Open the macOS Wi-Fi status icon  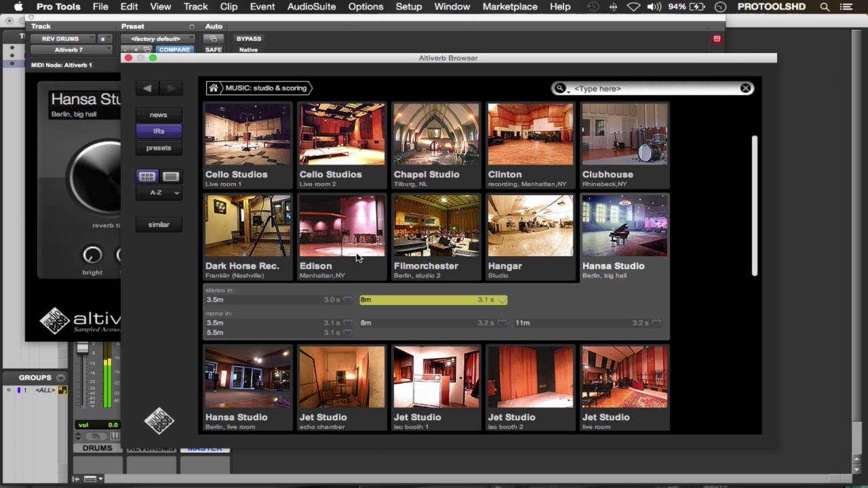point(633,7)
